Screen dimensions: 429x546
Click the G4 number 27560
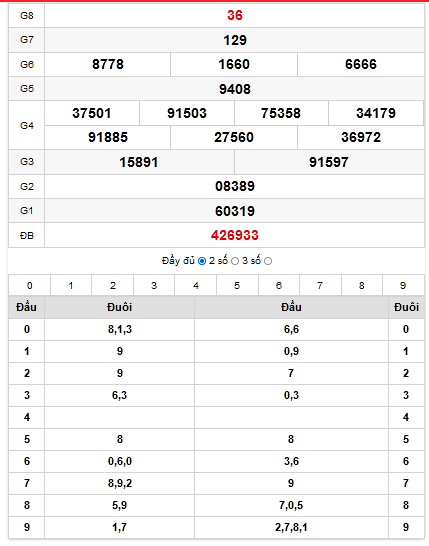pyautogui.click(x=234, y=137)
